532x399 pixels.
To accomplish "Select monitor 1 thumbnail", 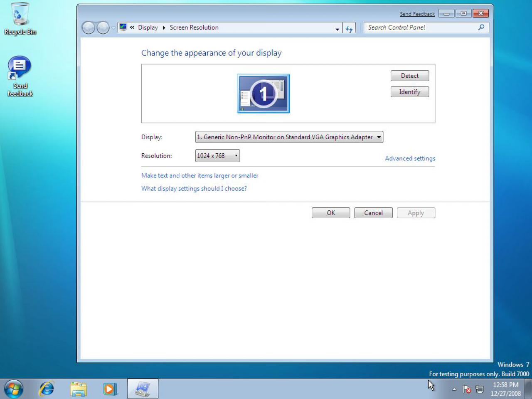I will pos(264,94).
